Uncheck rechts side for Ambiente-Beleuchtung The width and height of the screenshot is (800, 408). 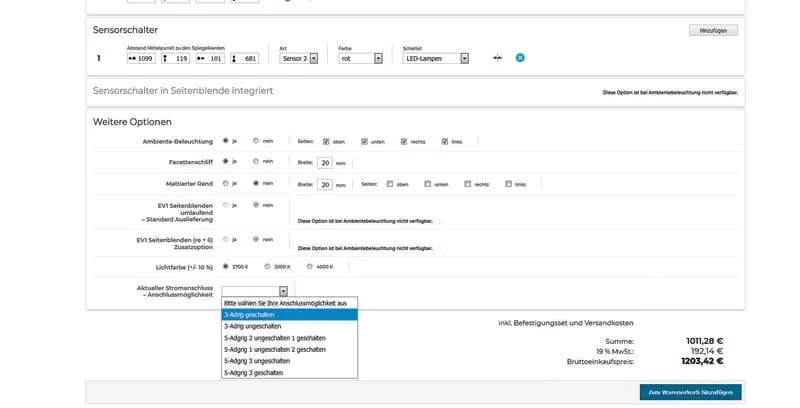coord(405,141)
